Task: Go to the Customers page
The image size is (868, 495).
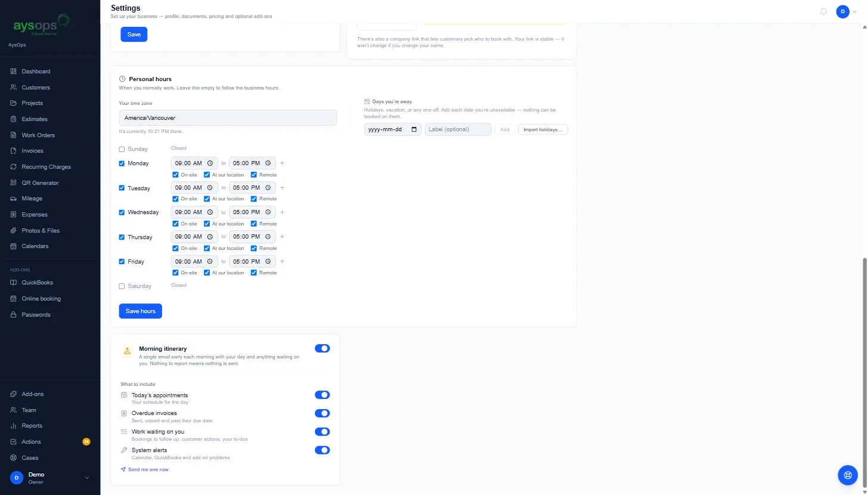Action: 36,88
